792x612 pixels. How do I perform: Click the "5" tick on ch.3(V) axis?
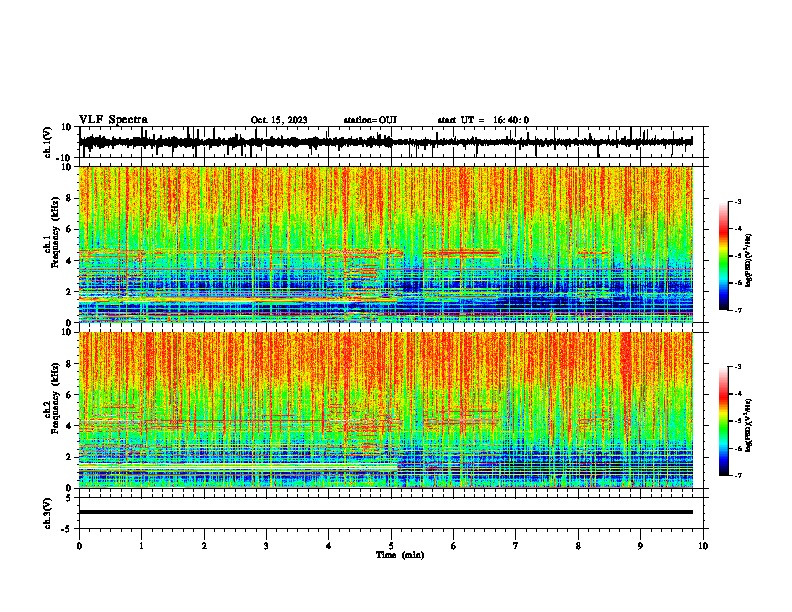click(x=69, y=497)
